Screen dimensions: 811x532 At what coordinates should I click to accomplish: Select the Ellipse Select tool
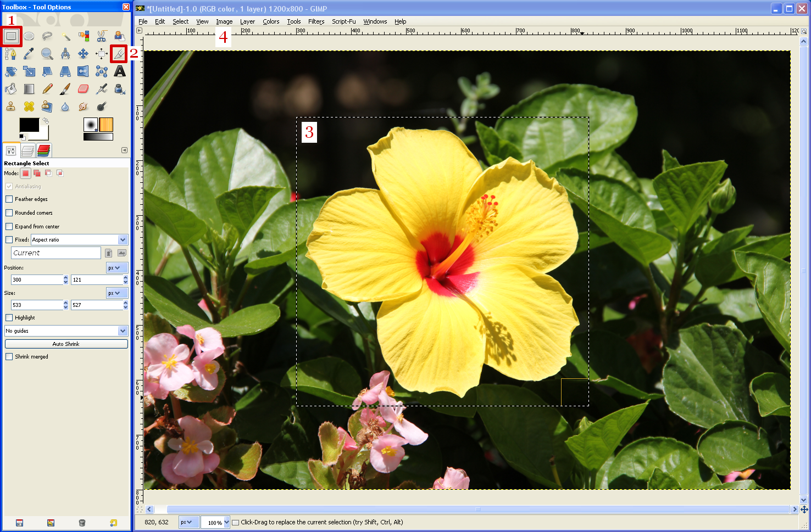coord(29,35)
